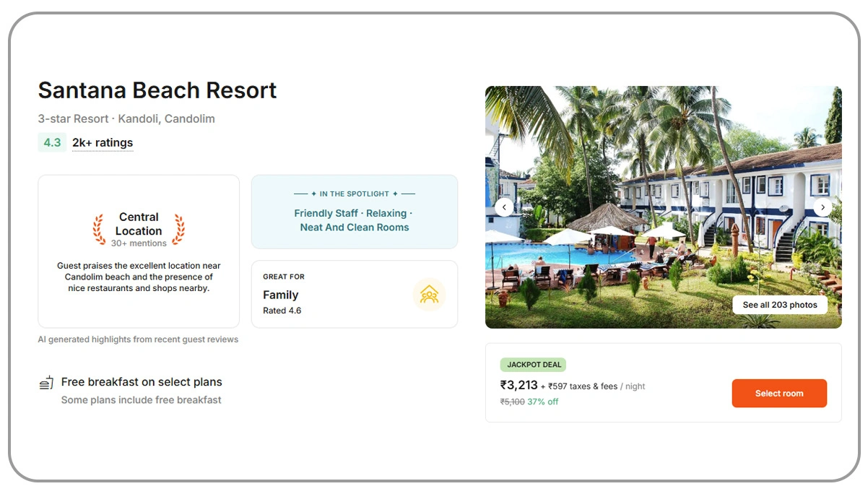Click the previous photo arrow
The height and width of the screenshot is (494, 868).
coord(504,207)
